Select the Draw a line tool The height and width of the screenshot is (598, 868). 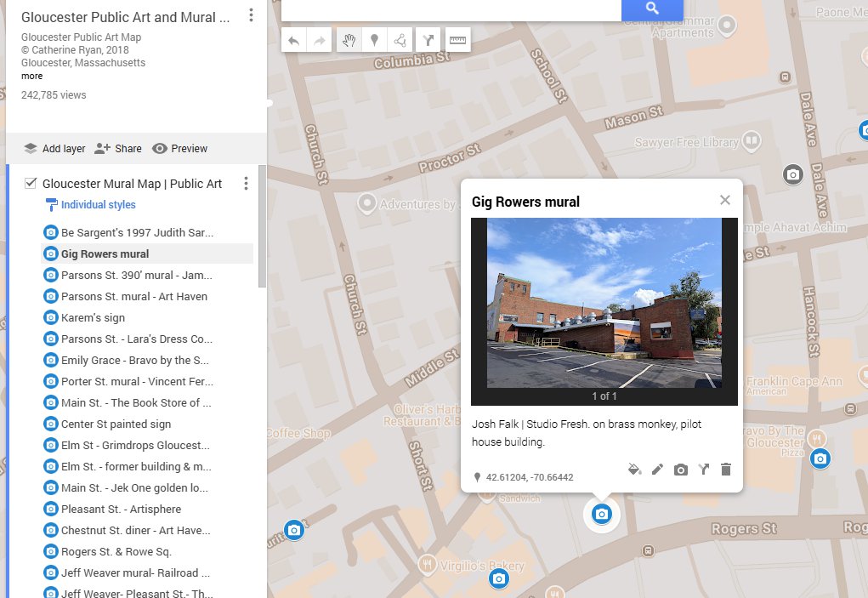pyautogui.click(x=399, y=40)
